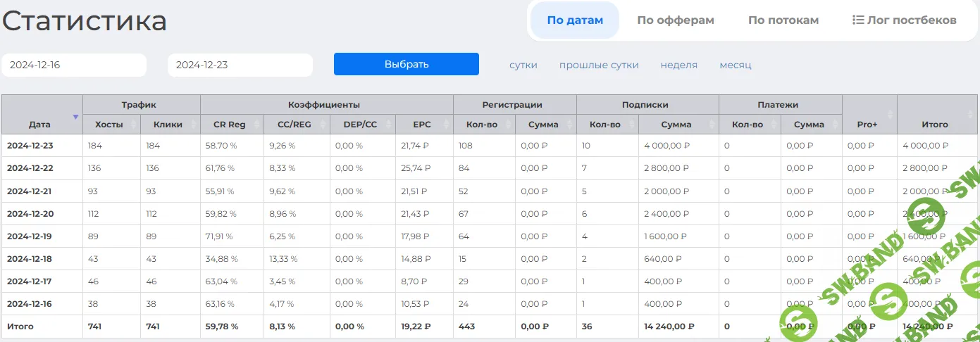Select the По датам tab
Viewport: 980px width, 342px height.
click(575, 20)
